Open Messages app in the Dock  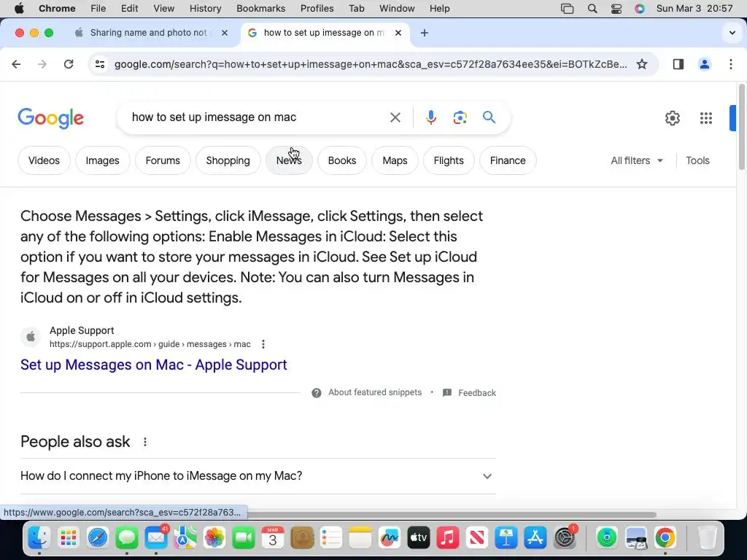click(x=127, y=537)
